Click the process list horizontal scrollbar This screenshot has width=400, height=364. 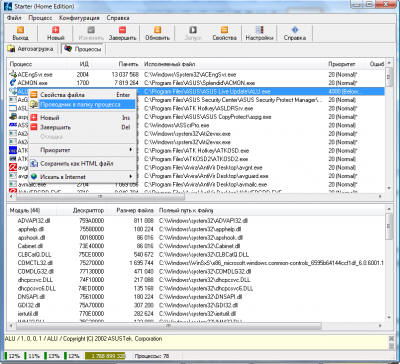(x=197, y=196)
